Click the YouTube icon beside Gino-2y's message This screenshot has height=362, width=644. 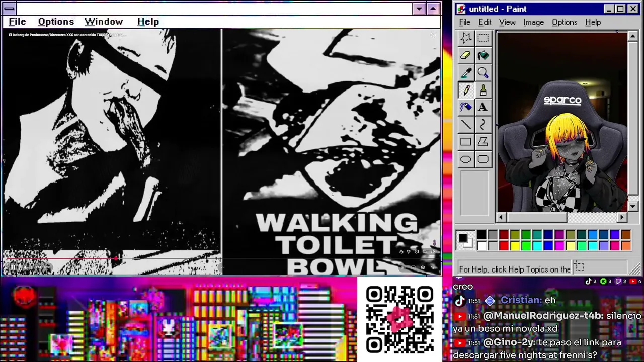459,343
